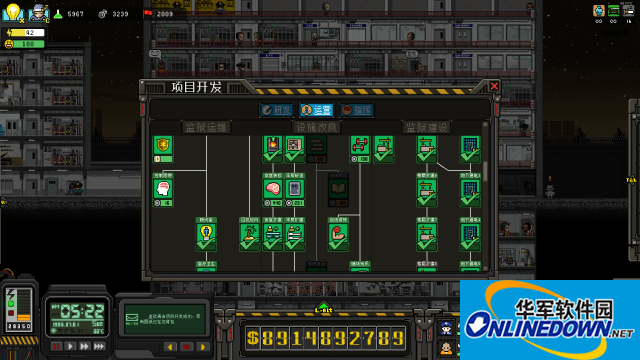This screenshot has width=640, height=360.
Task: Open the gold shield badge project
Action: pyautogui.click(x=163, y=149)
